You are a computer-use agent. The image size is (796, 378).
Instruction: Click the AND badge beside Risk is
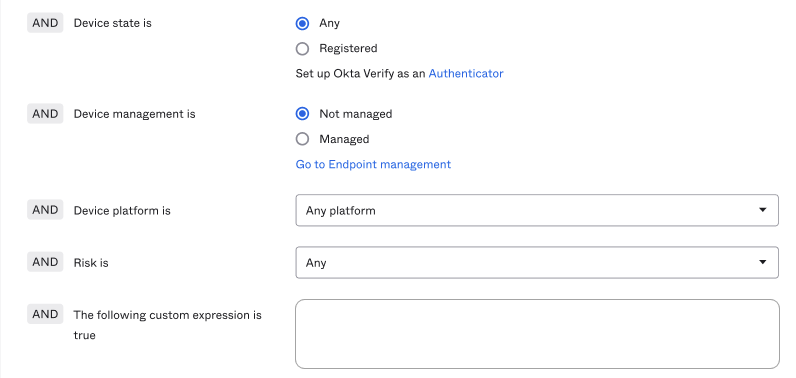pos(45,262)
